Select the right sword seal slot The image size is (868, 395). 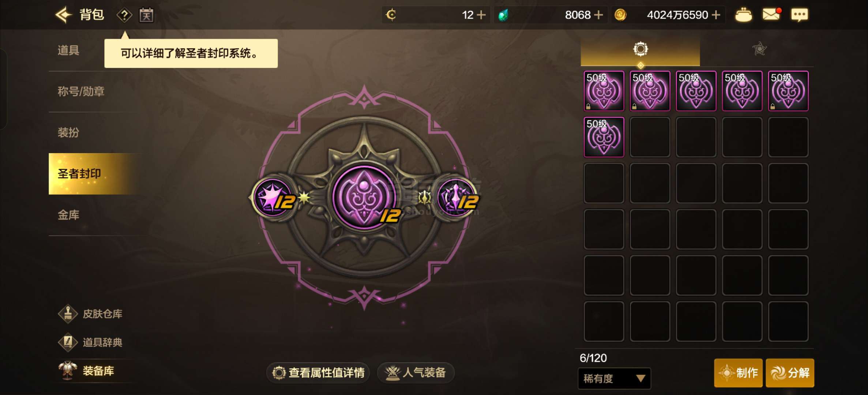click(457, 197)
